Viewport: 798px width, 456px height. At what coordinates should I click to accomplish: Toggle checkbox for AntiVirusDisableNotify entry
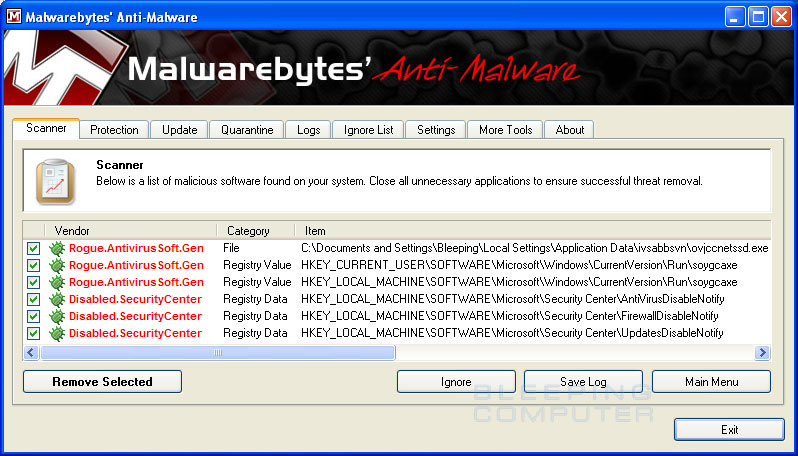point(33,299)
